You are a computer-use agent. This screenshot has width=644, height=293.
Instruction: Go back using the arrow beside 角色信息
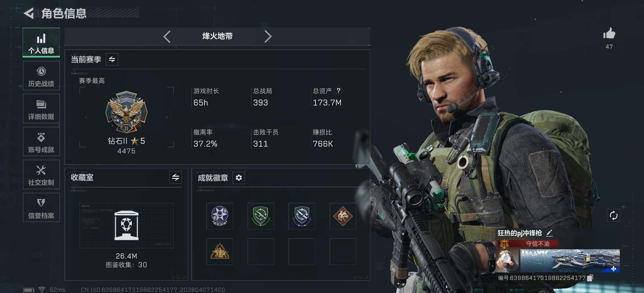tap(29, 13)
